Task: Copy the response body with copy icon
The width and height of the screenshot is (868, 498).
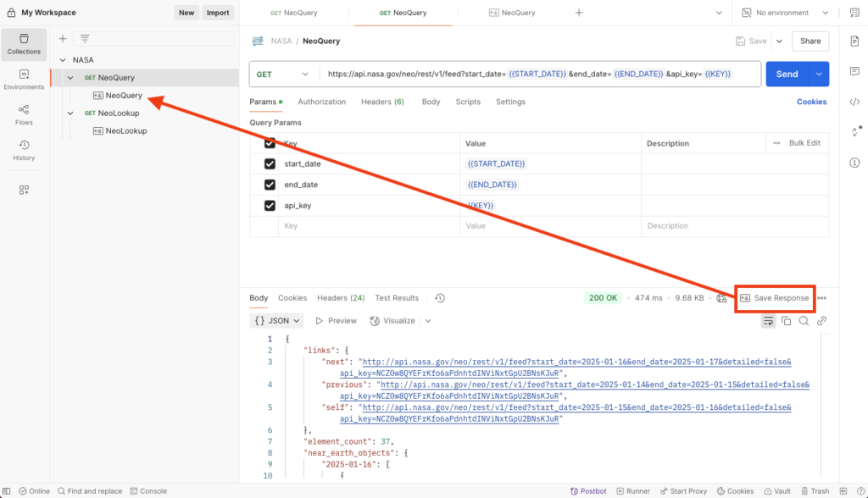Action: tap(786, 321)
